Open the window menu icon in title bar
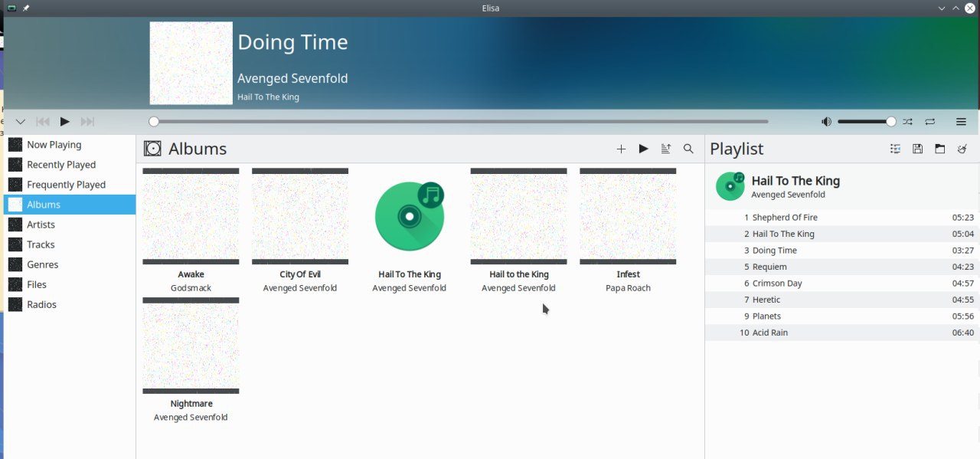 (11, 8)
